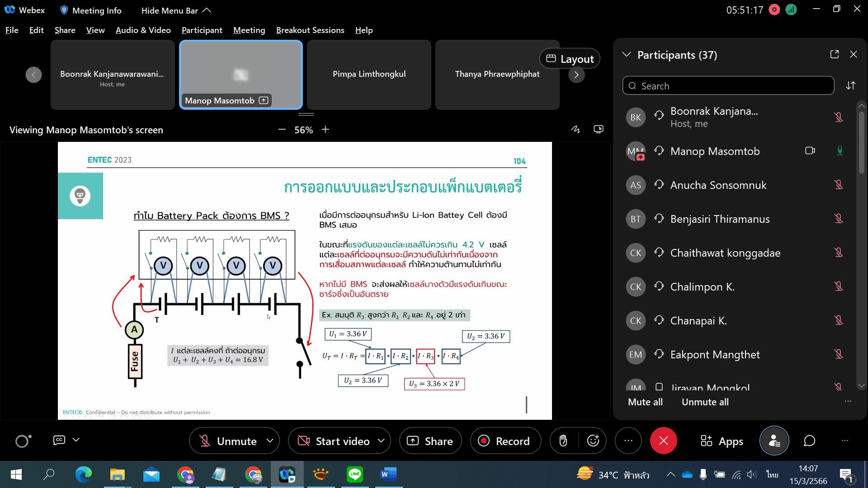Open the Apps panel
The height and width of the screenshot is (488, 868).
coord(722,441)
